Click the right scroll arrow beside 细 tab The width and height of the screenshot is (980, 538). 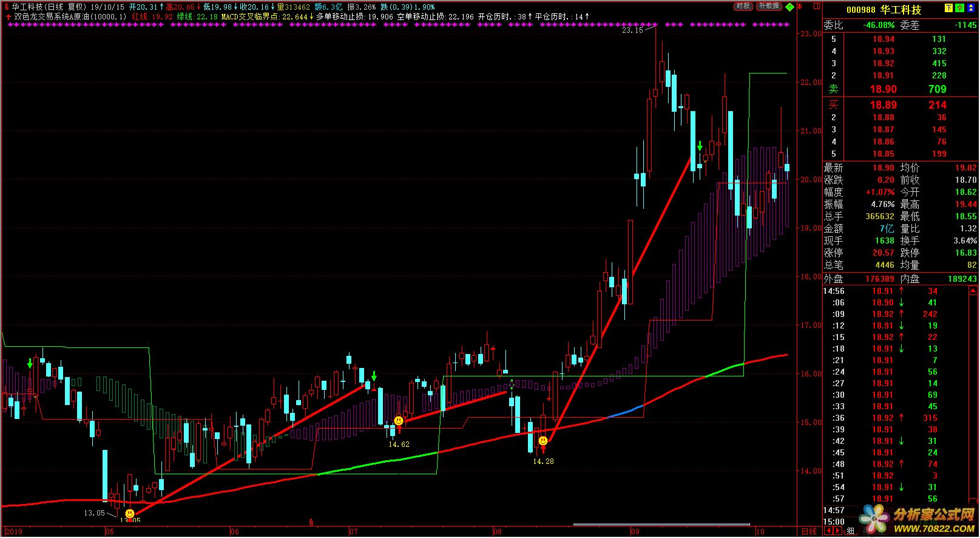coord(837,531)
